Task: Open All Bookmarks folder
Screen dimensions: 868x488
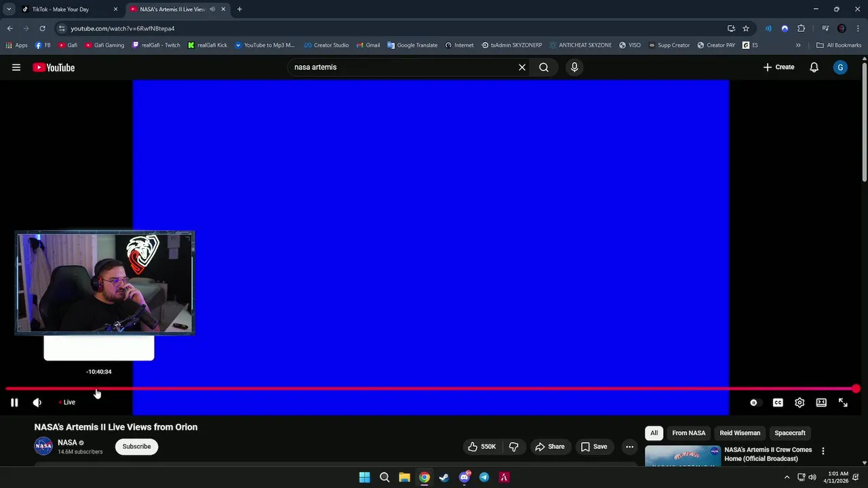Action: [x=839, y=45]
